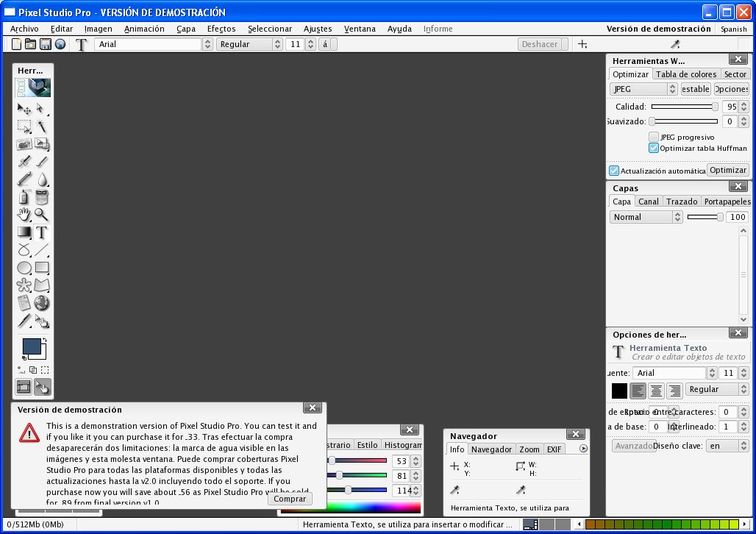Select the Gradient tool

pyautogui.click(x=24, y=232)
